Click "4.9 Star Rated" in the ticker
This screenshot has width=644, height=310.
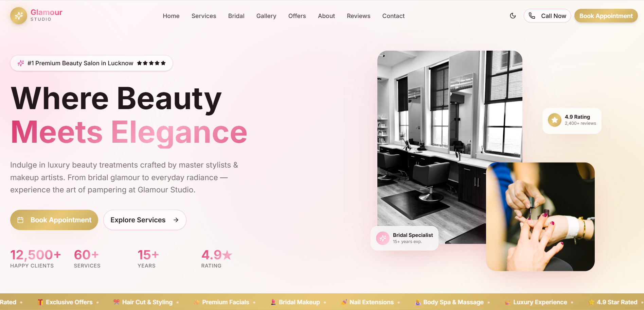coord(617,302)
